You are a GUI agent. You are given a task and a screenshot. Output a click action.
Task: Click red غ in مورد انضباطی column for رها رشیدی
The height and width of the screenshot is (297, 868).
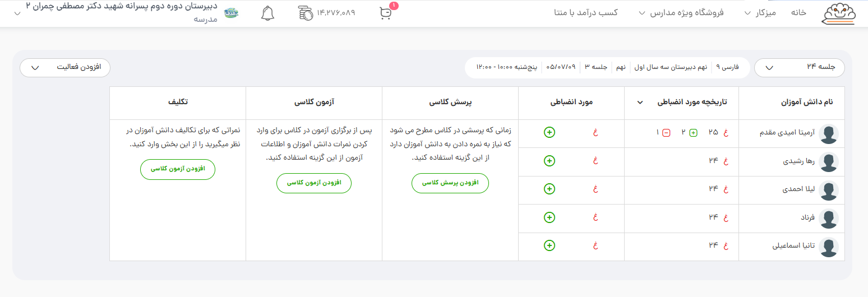click(x=596, y=161)
